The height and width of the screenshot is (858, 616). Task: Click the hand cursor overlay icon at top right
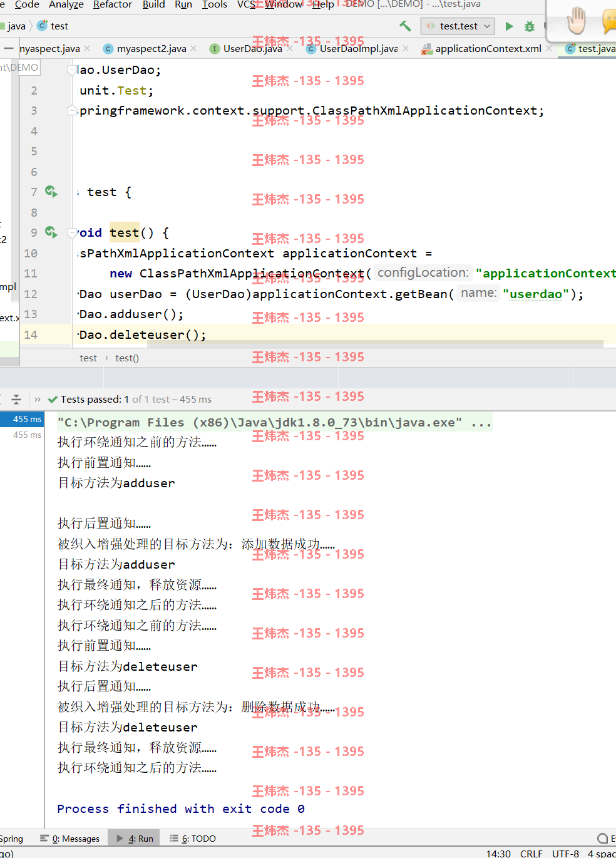tap(576, 19)
